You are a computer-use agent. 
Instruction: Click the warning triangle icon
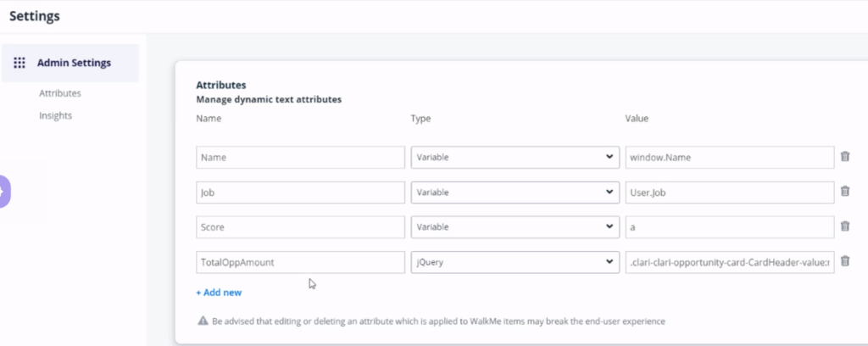(x=203, y=321)
